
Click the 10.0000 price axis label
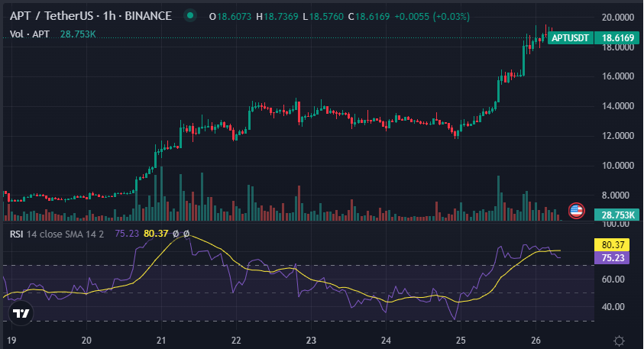[x=618, y=166]
